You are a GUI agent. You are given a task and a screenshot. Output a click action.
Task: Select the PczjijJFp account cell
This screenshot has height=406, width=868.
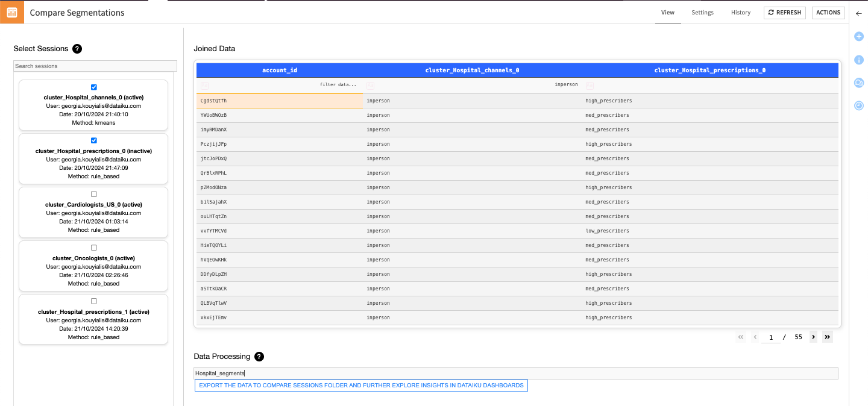coord(280,145)
